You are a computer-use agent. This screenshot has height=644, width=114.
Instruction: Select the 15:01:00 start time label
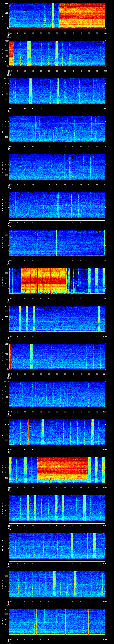[9, 33]
